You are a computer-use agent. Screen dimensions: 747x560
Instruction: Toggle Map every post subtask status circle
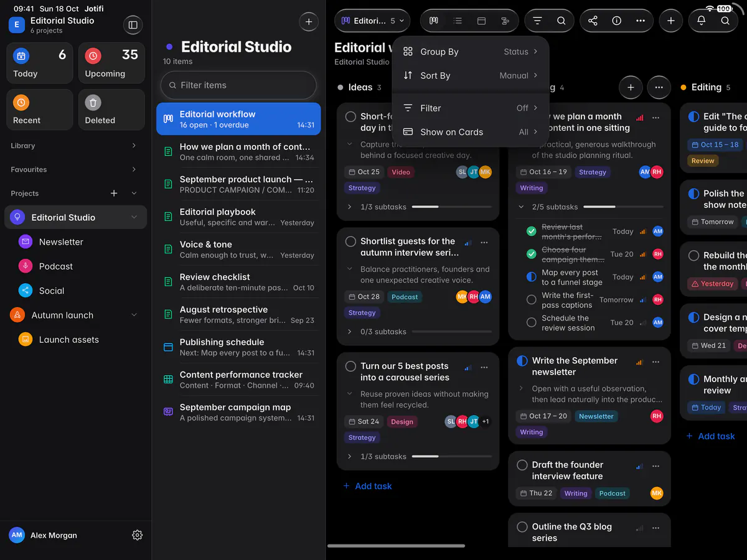531,277
